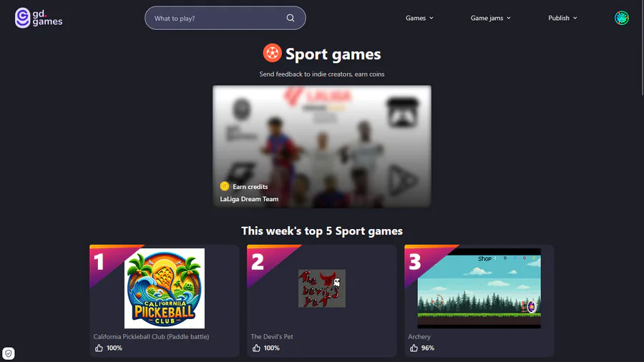
Task: Expand the Game jams dropdown
Action: (490, 18)
